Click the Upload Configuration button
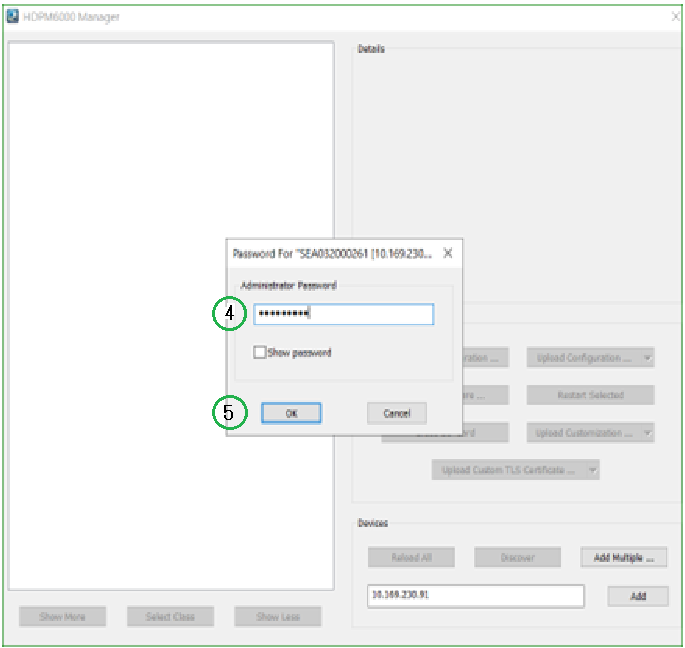Screen dimensions: 685x648 pos(584,358)
